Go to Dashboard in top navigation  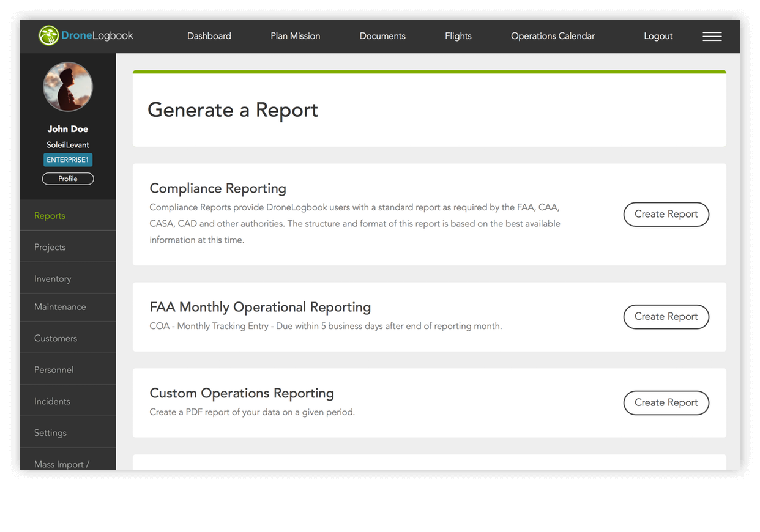[209, 36]
